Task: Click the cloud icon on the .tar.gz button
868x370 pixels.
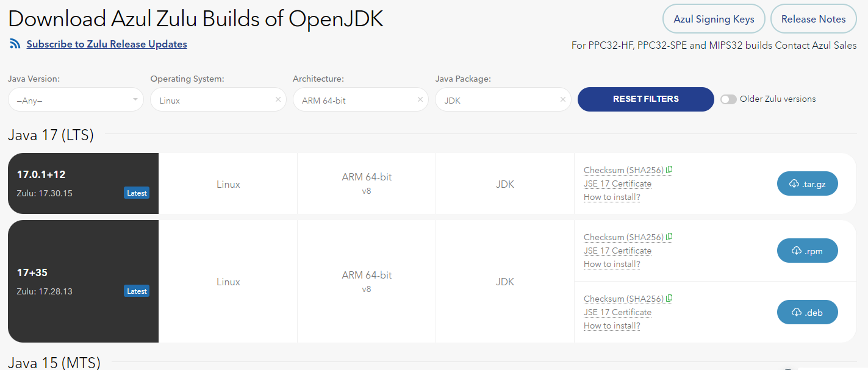Action: (x=793, y=183)
